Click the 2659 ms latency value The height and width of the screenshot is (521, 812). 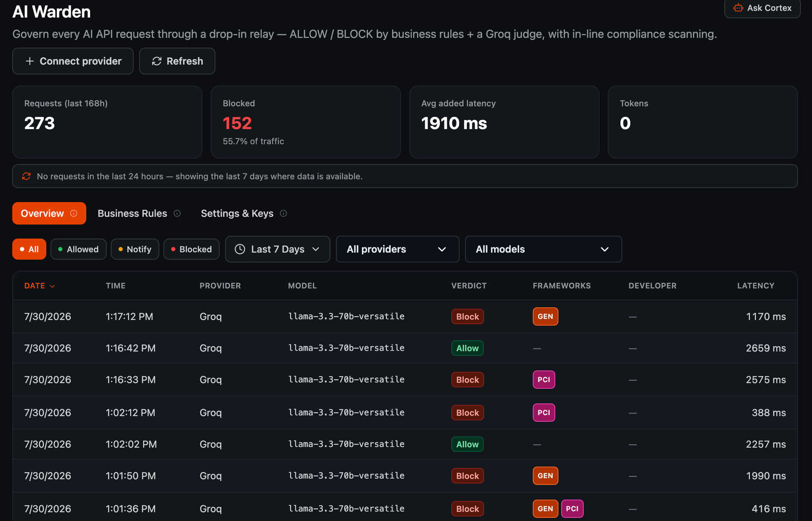pos(766,348)
